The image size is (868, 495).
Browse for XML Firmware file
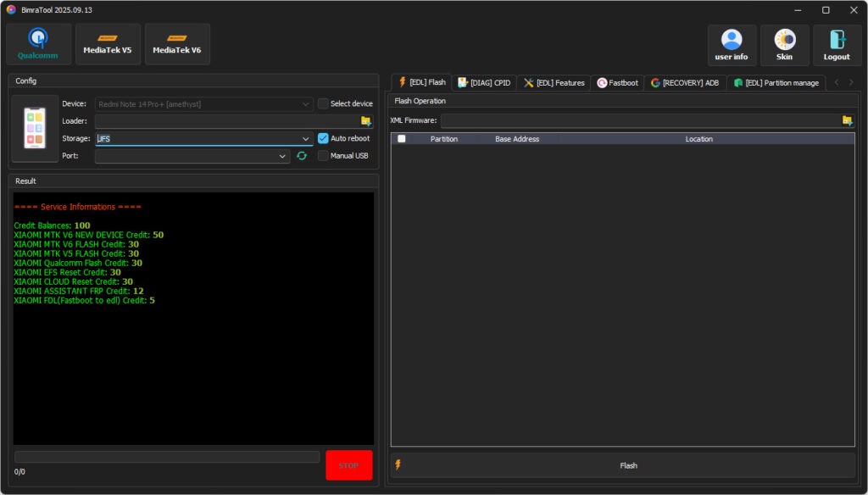(x=847, y=120)
